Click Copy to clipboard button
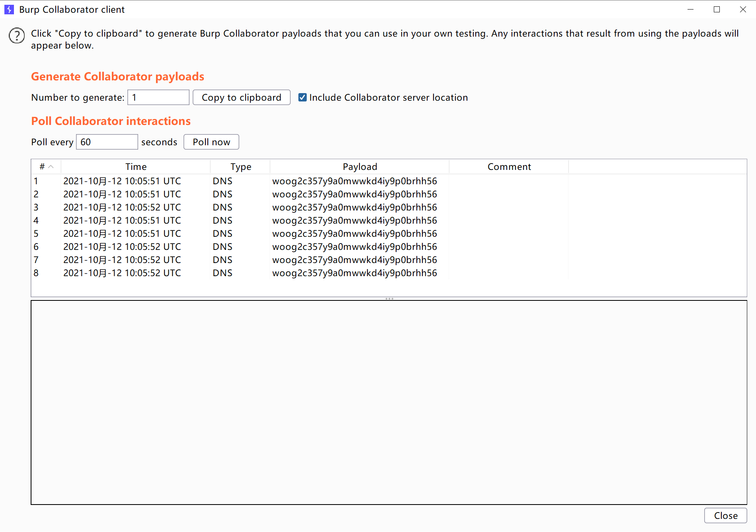Screen dimensions: 756x532 click(241, 97)
